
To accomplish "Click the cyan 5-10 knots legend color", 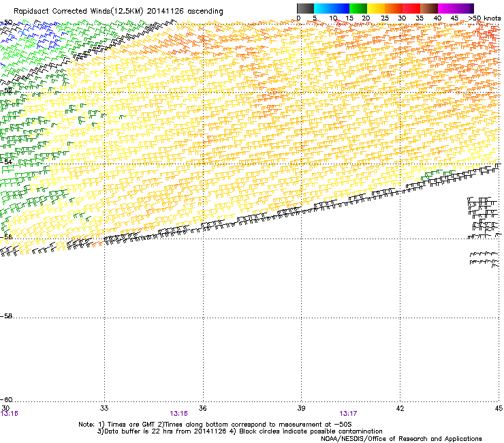I will tap(323, 8).
